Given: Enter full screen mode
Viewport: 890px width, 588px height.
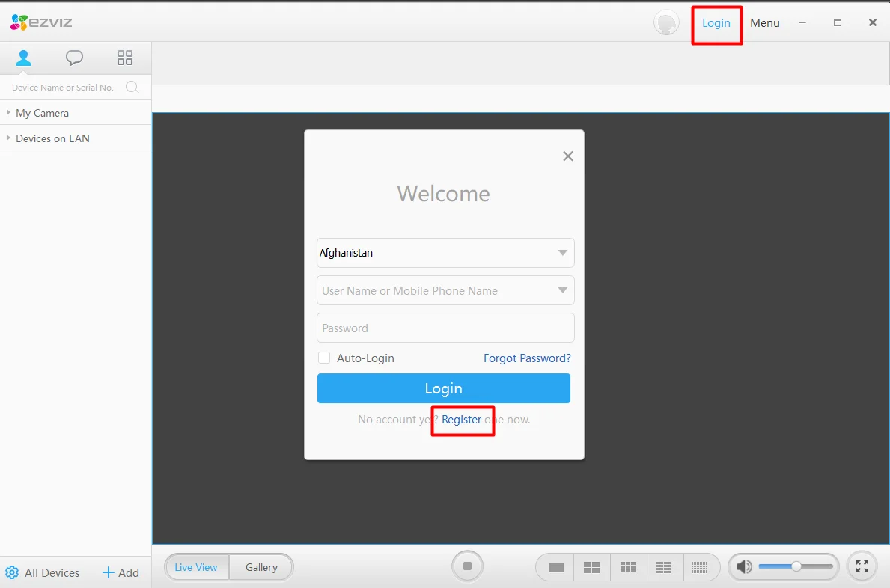Looking at the screenshot, I should [x=862, y=567].
